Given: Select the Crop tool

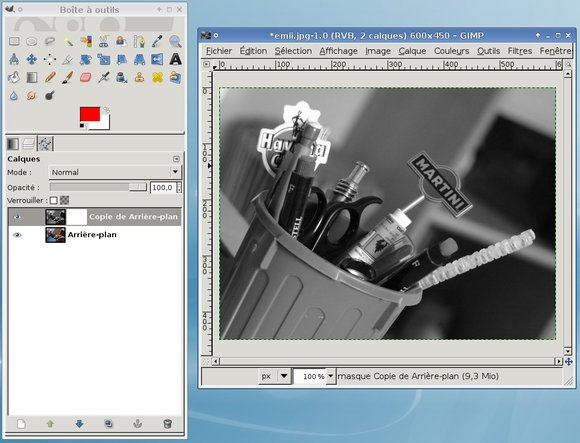Looking at the screenshot, I should point(68,59).
